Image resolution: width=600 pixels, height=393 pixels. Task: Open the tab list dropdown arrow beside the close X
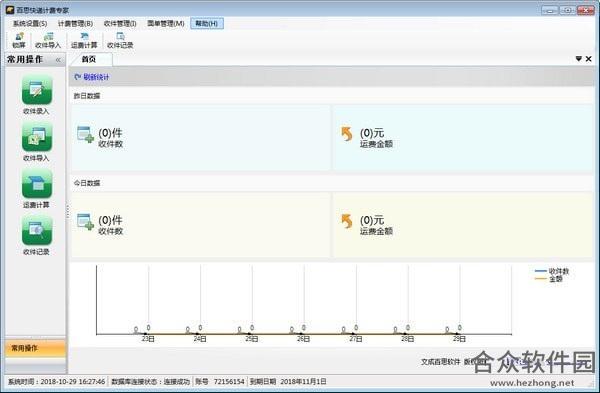click(x=579, y=59)
